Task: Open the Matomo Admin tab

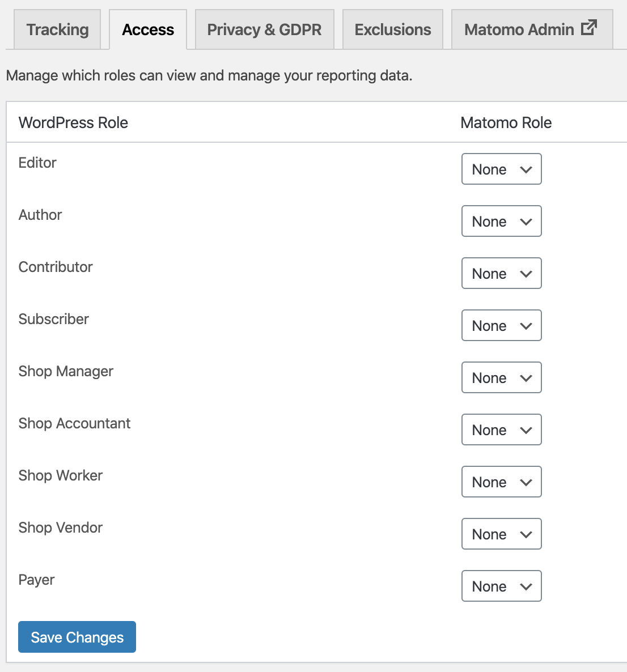Action: click(532, 29)
